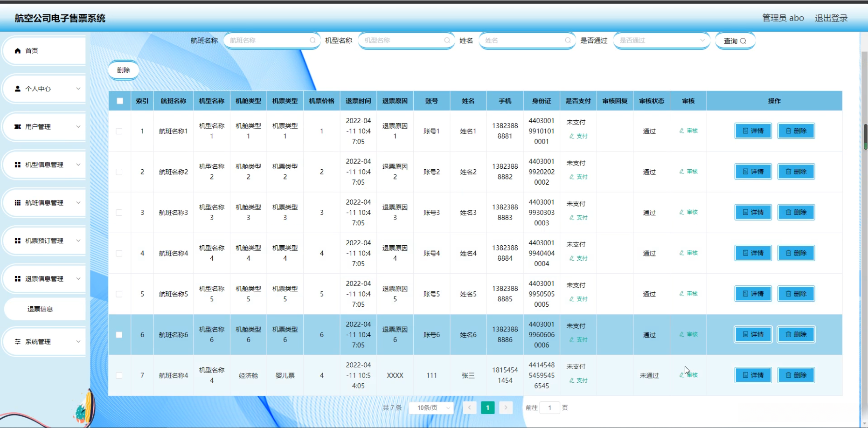Viewport: 868px width, 428px height.
Task: Expand the 航班信息管理 menu chevron
Action: pos(78,203)
